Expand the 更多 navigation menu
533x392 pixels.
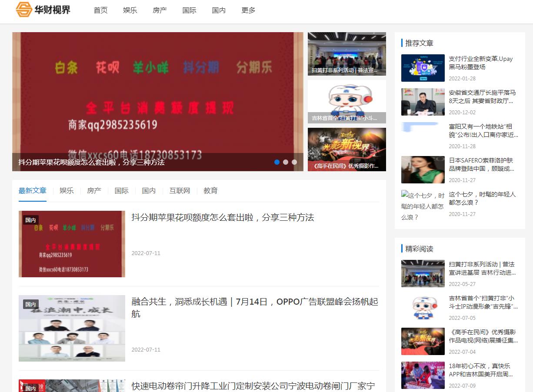tap(248, 10)
